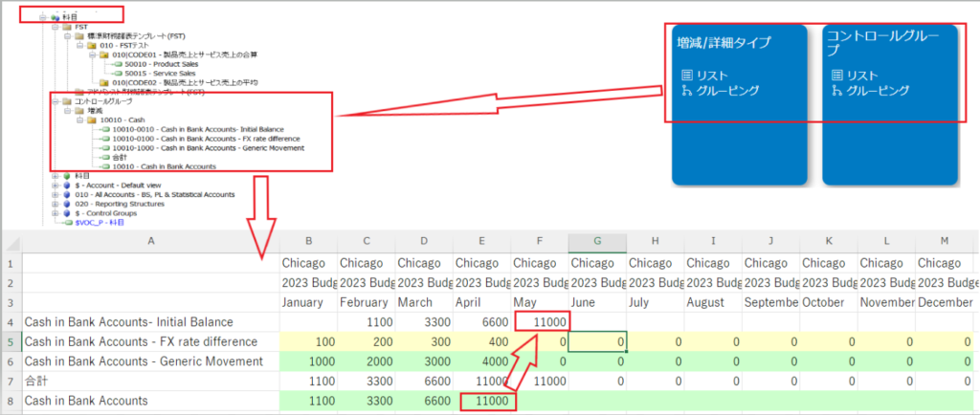Click green icon beside 50015 - Service Sales
980x415 pixels.
(117, 73)
